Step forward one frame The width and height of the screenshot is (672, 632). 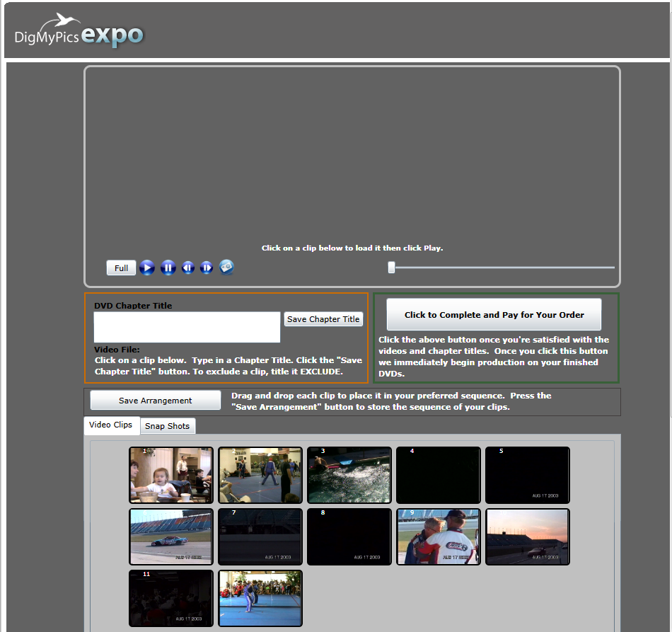pos(207,268)
